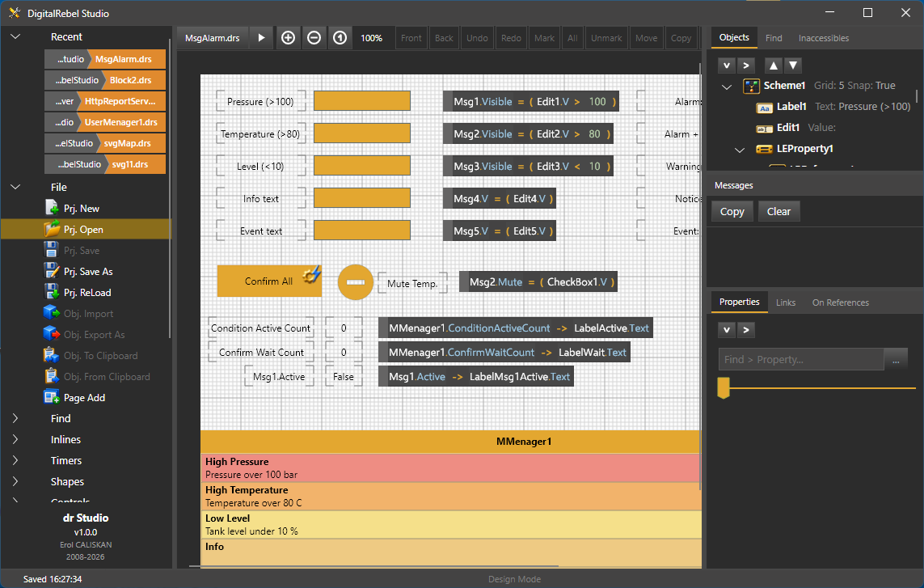Screen dimensions: 924x588
Task: Select the MsgAlarm.drs document tab
Action: click(x=213, y=38)
